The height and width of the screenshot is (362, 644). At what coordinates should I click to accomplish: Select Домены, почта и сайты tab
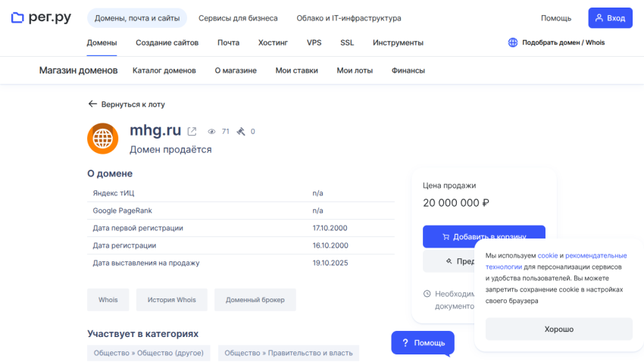137,18
